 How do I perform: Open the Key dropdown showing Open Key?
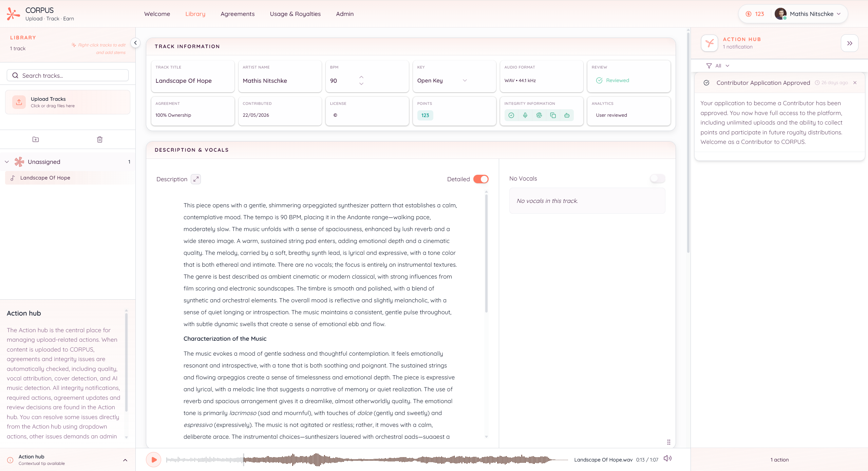pyautogui.click(x=442, y=80)
